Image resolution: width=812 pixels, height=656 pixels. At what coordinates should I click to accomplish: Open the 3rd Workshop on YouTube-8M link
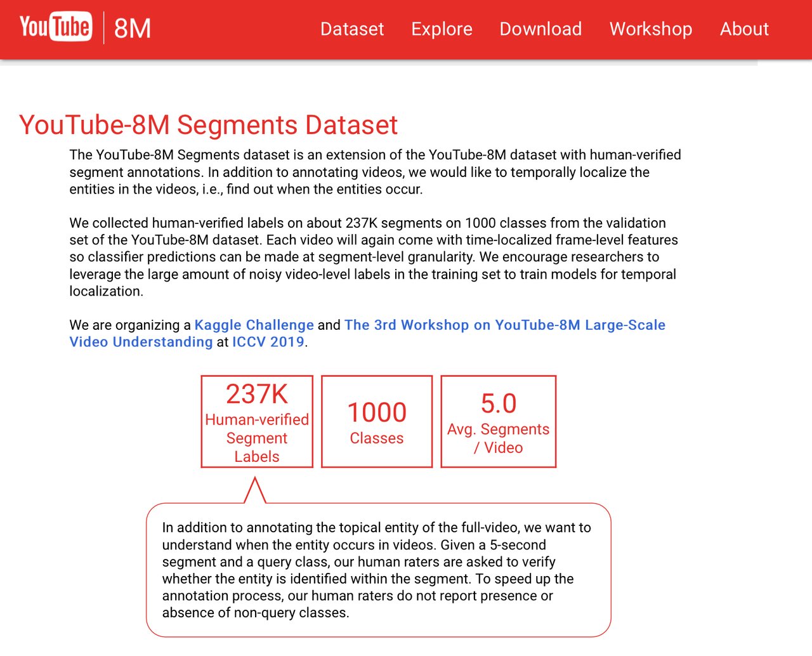[367, 333]
